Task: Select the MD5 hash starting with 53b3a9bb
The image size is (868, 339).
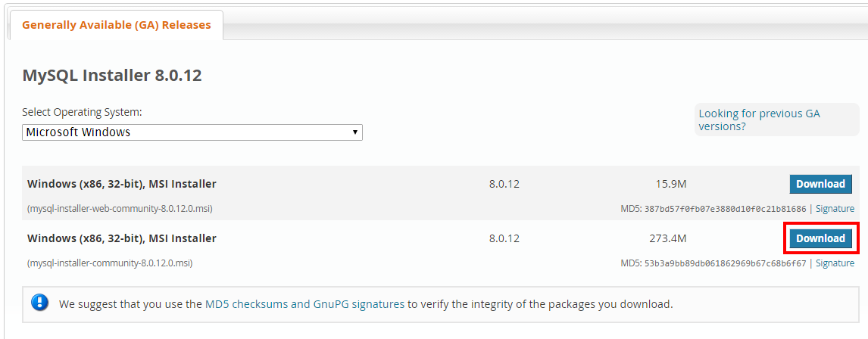Action: pyautogui.click(x=725, y=263)
